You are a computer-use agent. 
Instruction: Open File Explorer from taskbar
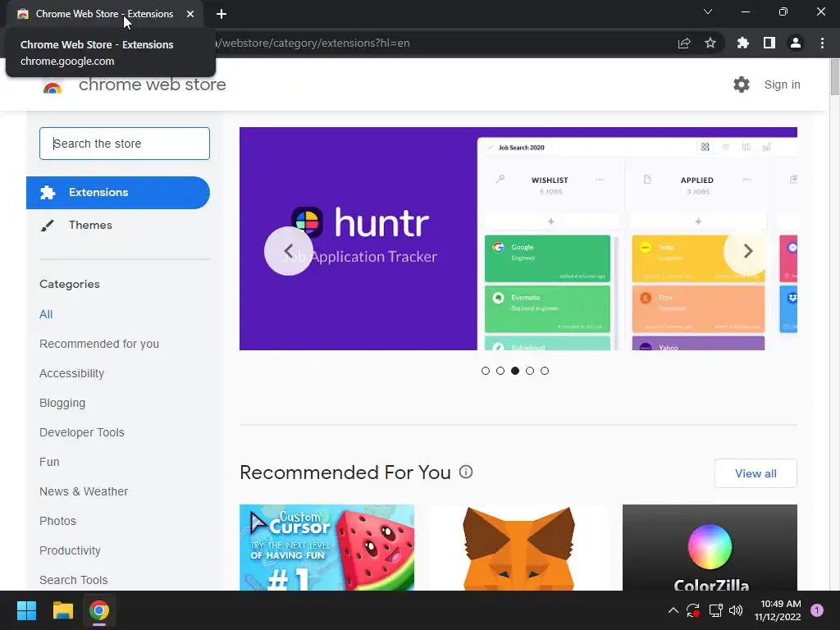coord(62,610)
